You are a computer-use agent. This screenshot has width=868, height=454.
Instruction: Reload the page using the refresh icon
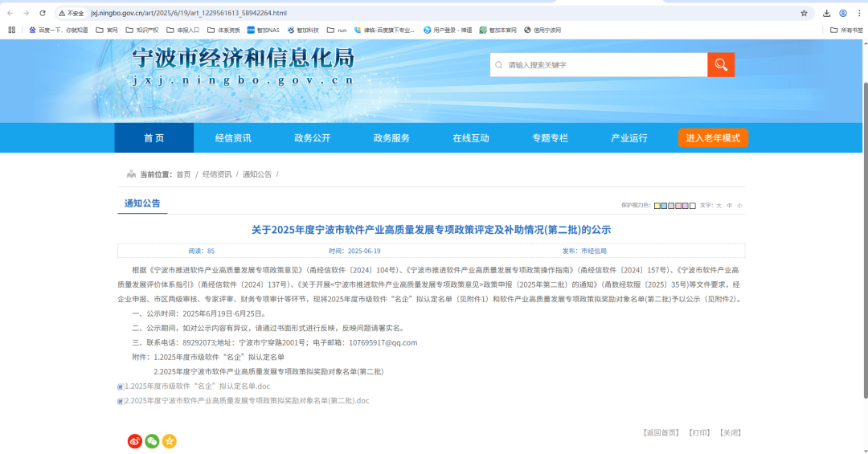pos(40,13)
